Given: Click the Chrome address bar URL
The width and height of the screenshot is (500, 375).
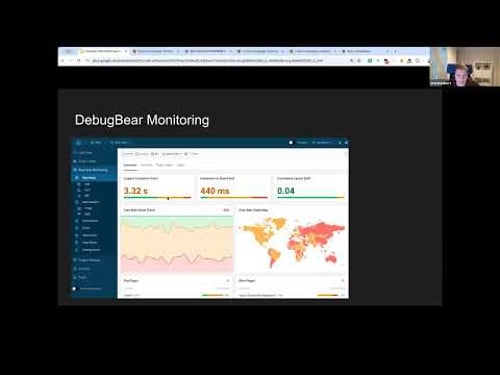Looking at the screenshot, I should tap(207, 61).
